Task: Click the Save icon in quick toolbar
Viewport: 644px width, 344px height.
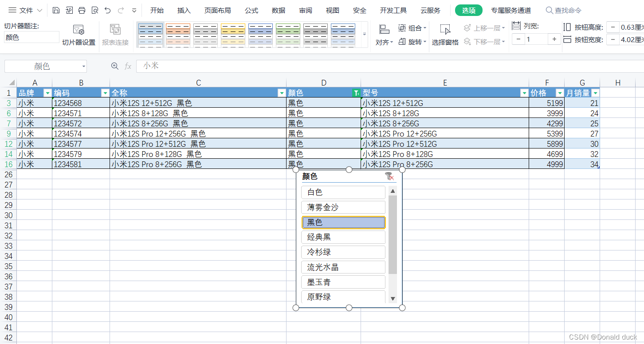Action: pos(55,10)
